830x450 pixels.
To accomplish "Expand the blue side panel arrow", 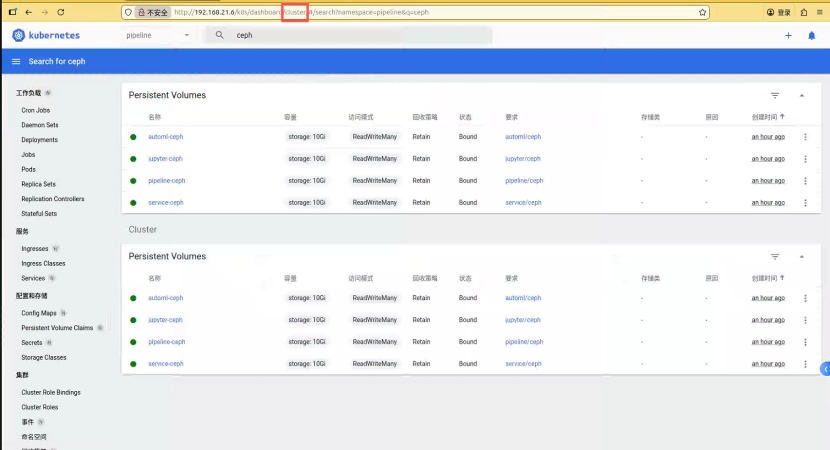I will [825, 369].
